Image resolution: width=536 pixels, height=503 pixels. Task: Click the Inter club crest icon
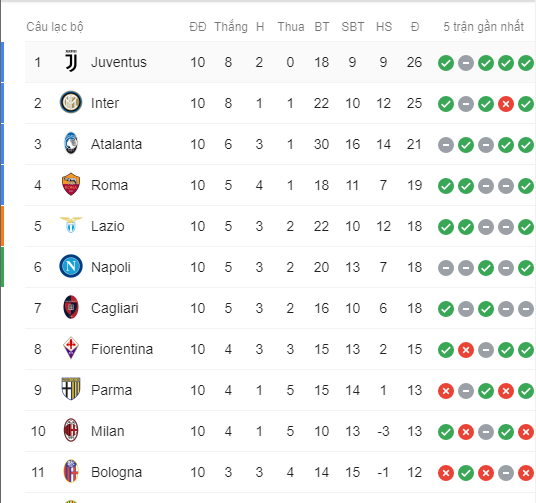71,102
